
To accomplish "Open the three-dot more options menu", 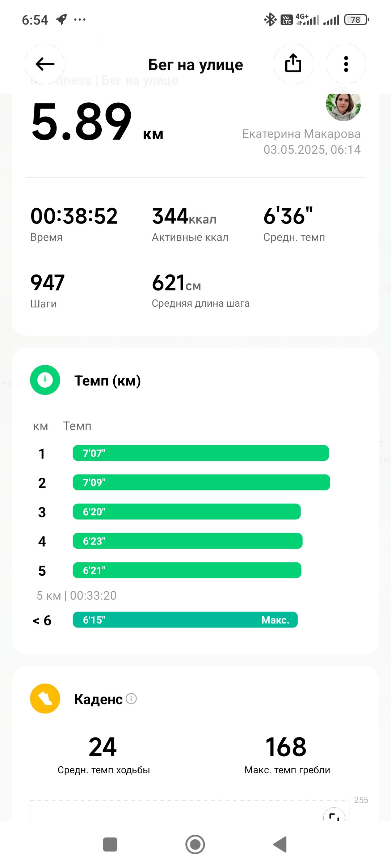I will point(346,64).
